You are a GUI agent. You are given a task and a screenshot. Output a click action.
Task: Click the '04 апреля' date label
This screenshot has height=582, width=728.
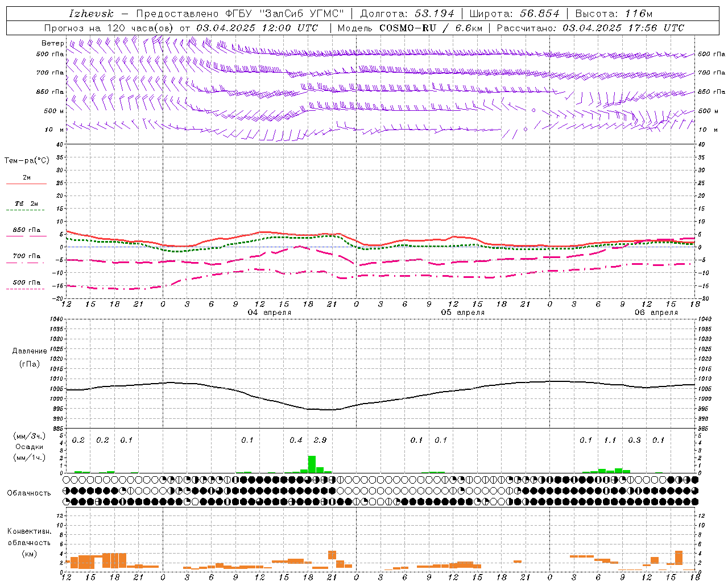270,313
